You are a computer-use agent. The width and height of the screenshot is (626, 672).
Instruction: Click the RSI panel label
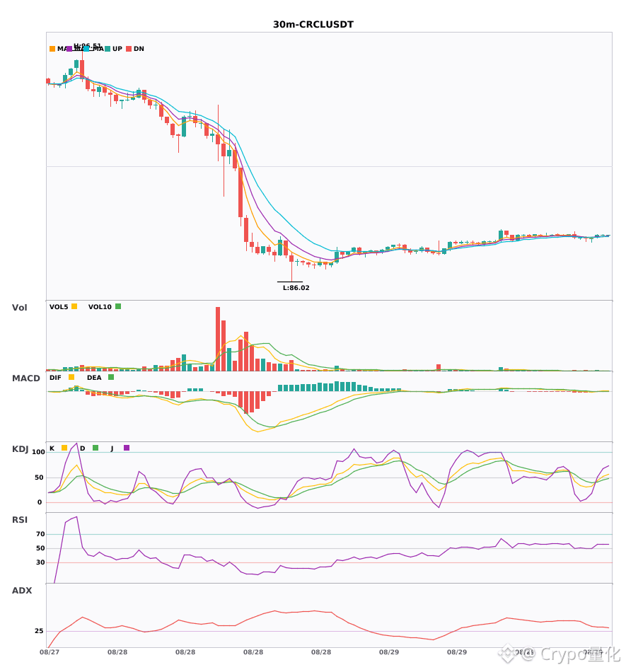[20, 520]
